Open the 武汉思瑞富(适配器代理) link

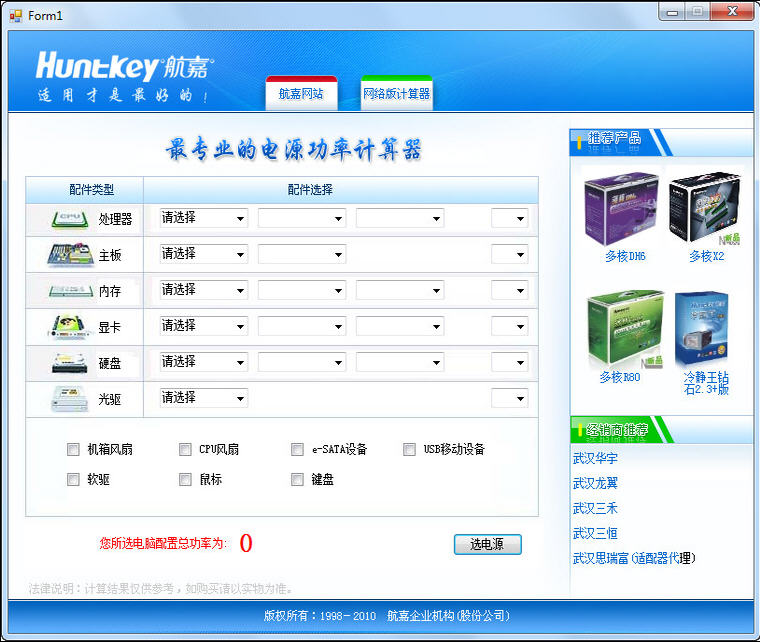pos(633,558)
